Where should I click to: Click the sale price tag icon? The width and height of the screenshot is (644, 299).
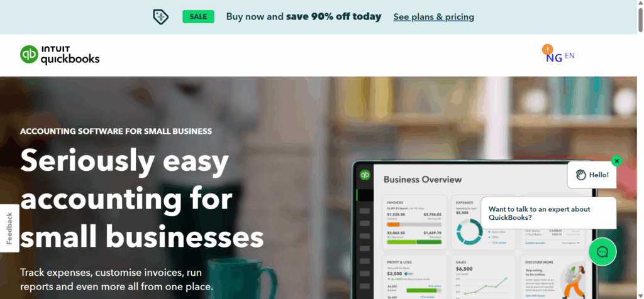tap(160, 17)
